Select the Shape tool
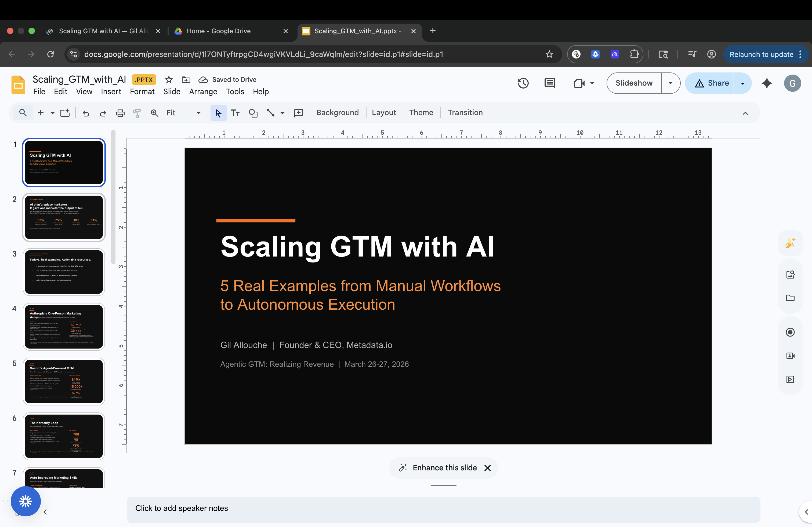Viewport: 812px width, 527px height. tap(253, 113)
